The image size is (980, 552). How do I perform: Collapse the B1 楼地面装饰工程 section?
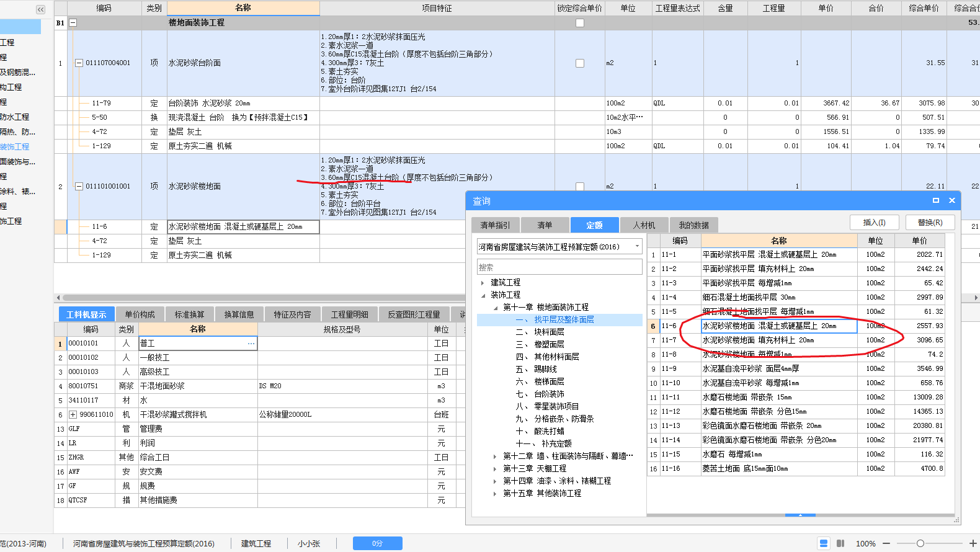[x=73, y=22]
